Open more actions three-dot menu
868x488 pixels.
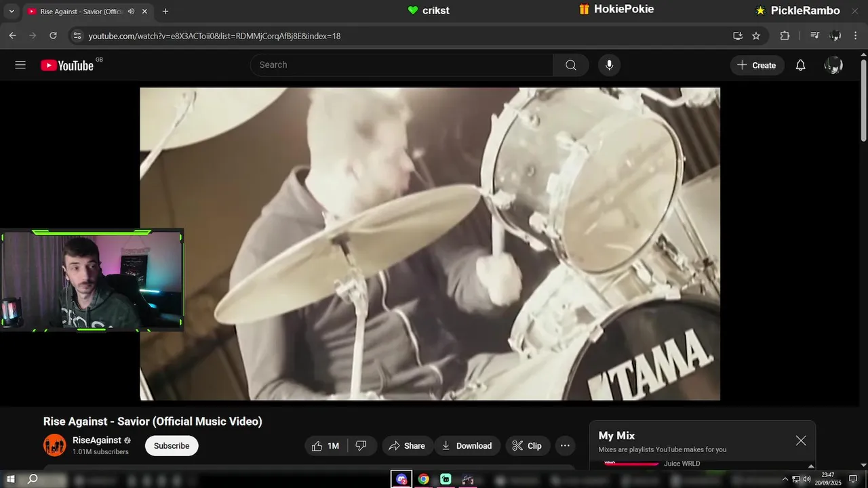[565, 445]
